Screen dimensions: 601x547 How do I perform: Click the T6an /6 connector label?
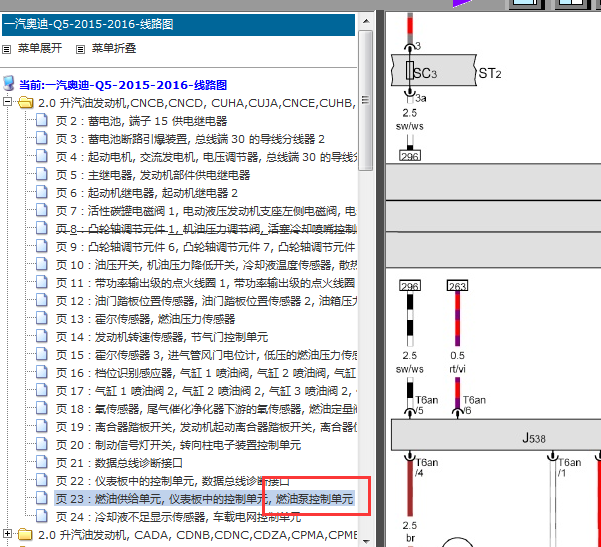click(474, 405)
